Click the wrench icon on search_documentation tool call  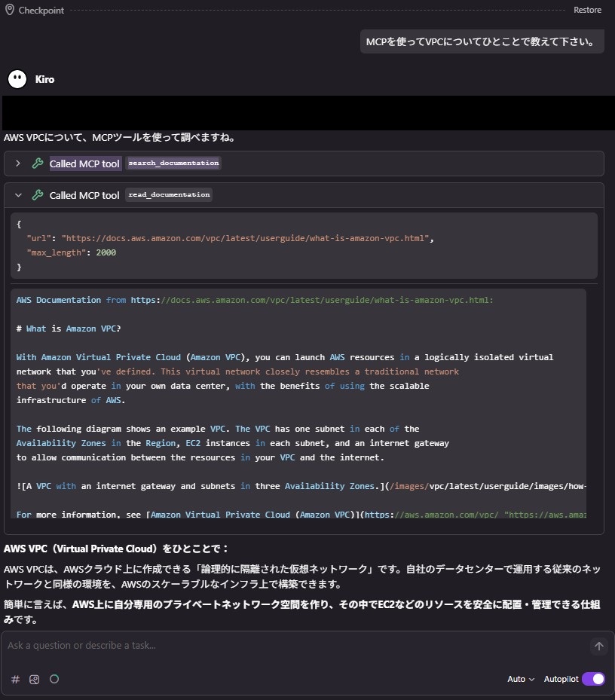[x=37, y=163]
